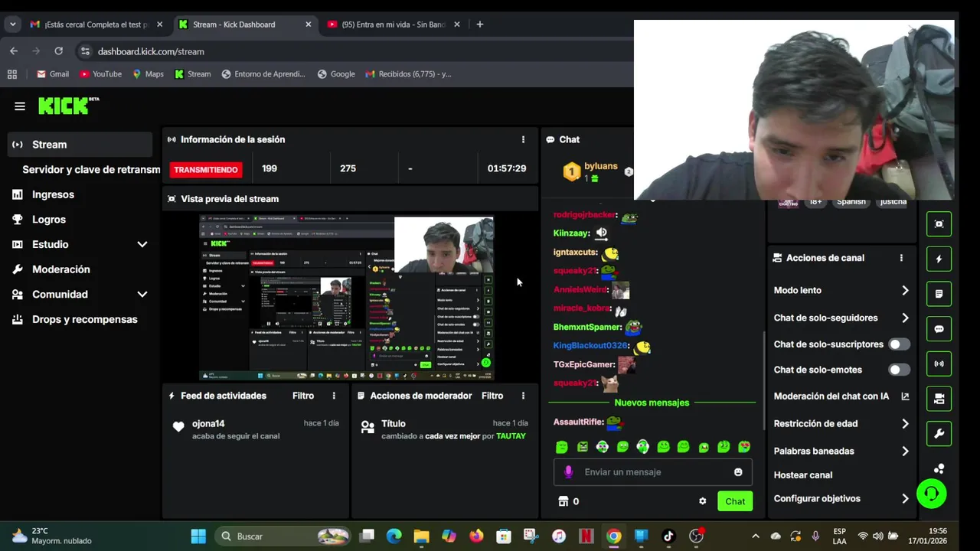Viewport: 980px width, 551px height.
Task: Click Hostear canal
Action: 803,475
